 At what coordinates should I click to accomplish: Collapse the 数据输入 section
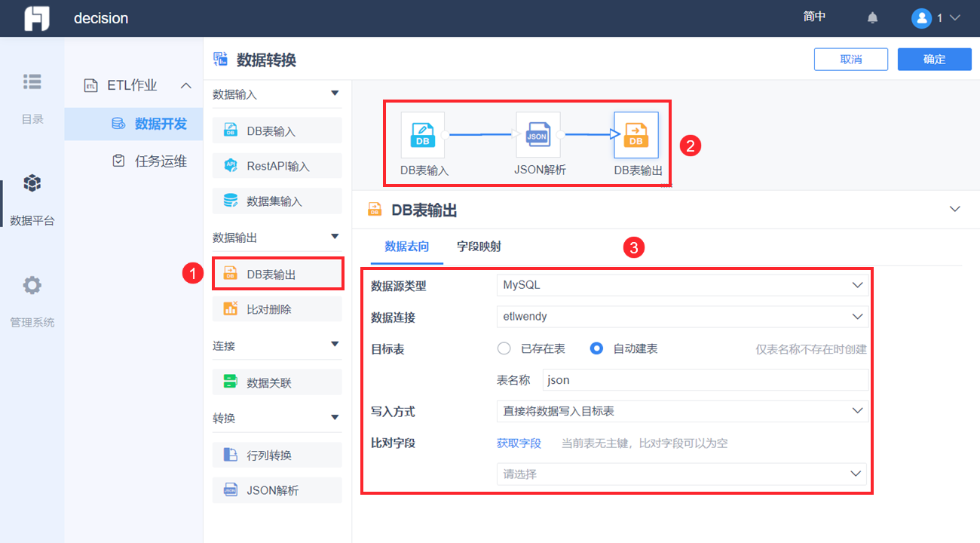335,94
